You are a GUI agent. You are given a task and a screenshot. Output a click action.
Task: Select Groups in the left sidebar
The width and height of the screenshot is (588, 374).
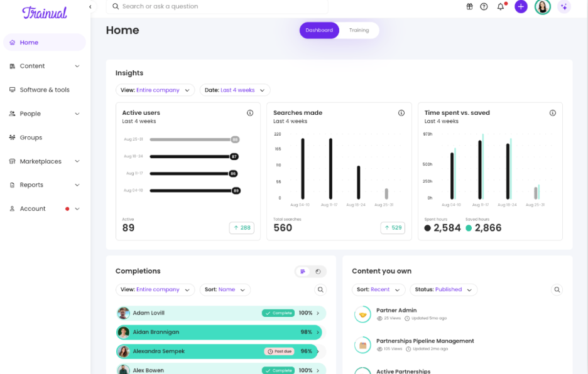click(x=32, y=137)
